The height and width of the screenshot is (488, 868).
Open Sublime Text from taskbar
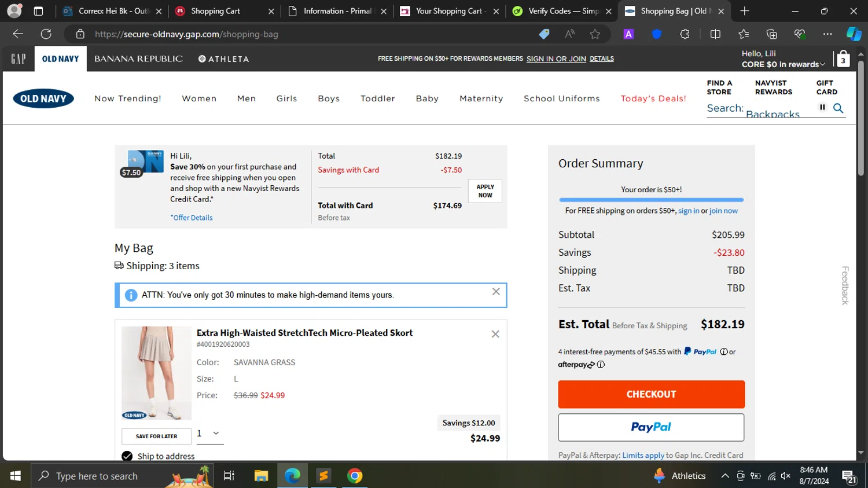click(x=323, y=476)
